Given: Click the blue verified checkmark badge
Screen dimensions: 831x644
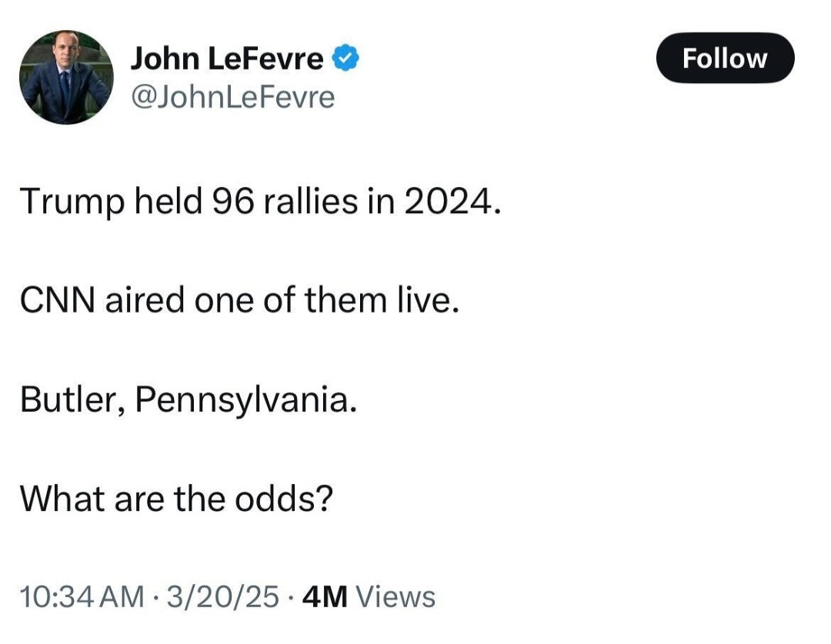Looking at the screenshot, I should tap(345, 58).
